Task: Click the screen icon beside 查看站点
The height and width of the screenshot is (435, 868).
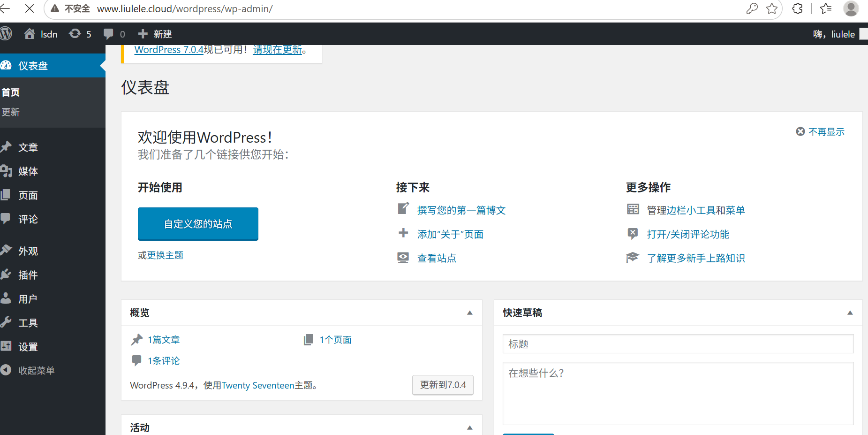Action: (403, 257)
